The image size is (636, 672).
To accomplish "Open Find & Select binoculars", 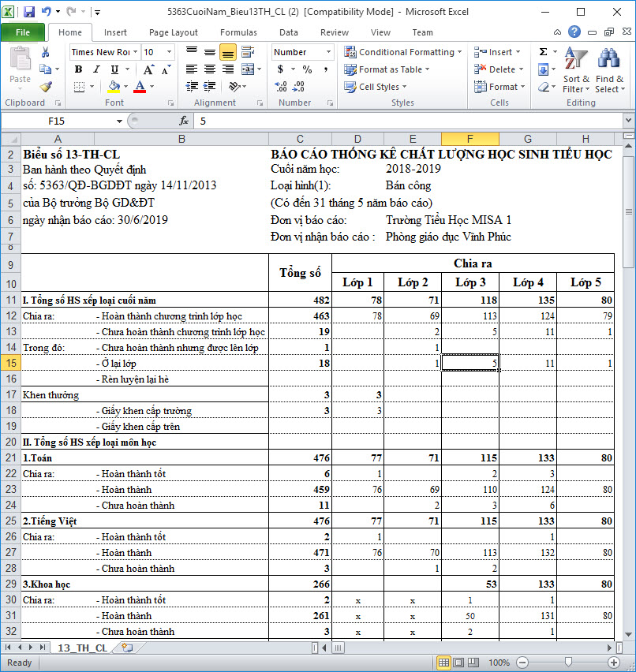I will click(609, 71).
